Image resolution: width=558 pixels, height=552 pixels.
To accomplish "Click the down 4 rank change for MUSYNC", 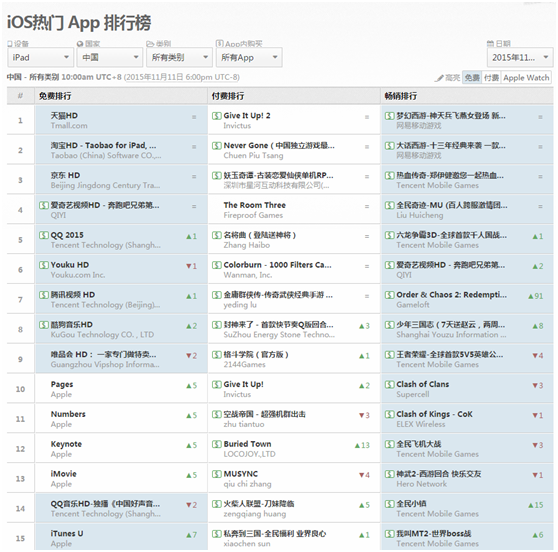I will click(x=364, y=475).
